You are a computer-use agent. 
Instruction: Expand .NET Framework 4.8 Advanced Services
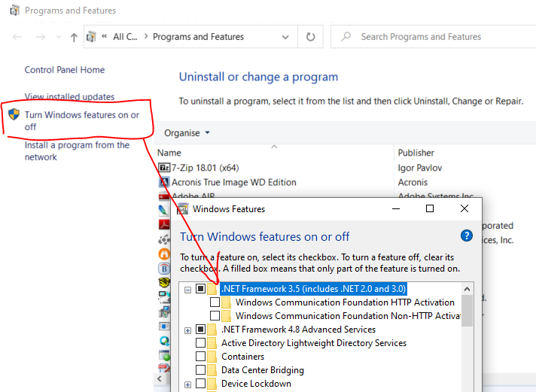[187, 330]
